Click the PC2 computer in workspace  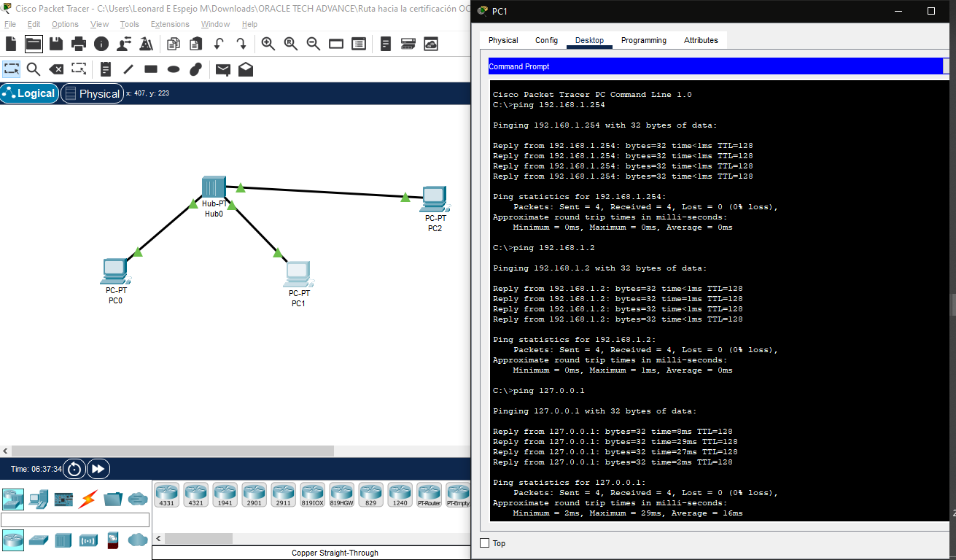point(435,198)
